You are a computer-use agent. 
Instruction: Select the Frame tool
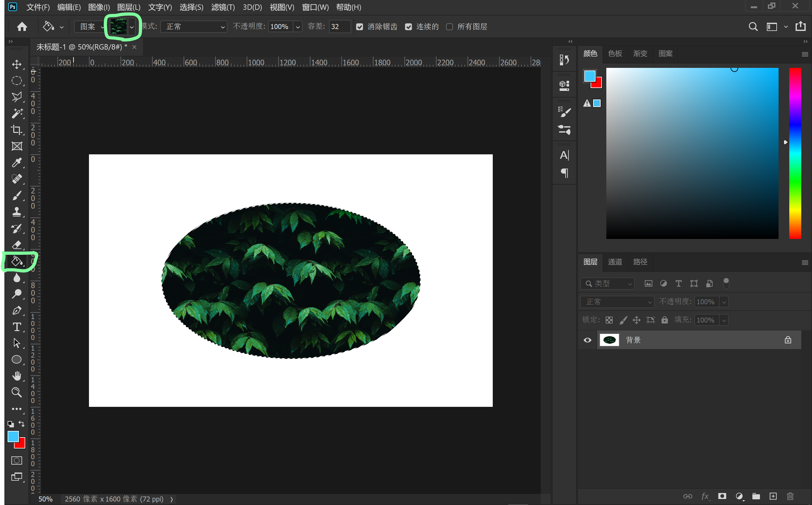pos(17,146)
